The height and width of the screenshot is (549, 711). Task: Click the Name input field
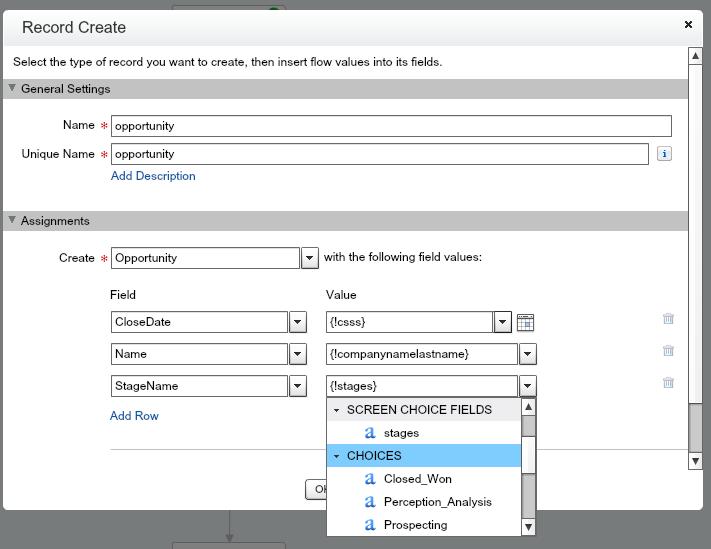pyautogui.click(x=391, y=126)
